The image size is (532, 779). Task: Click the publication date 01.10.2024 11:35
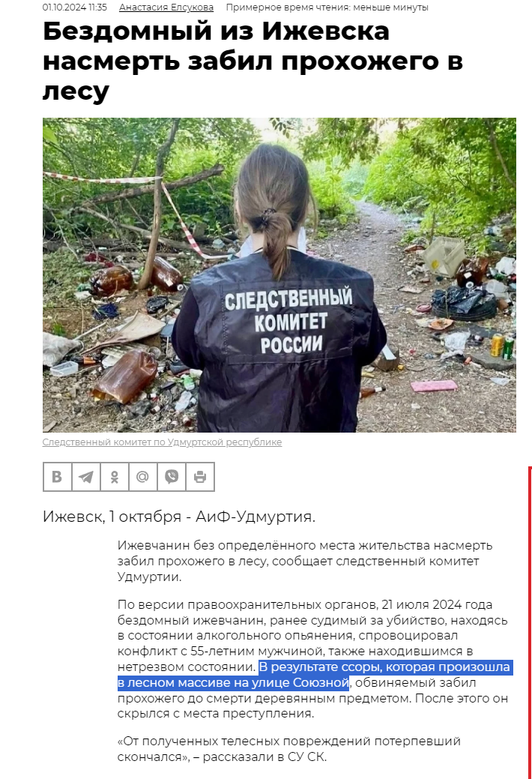74,7
